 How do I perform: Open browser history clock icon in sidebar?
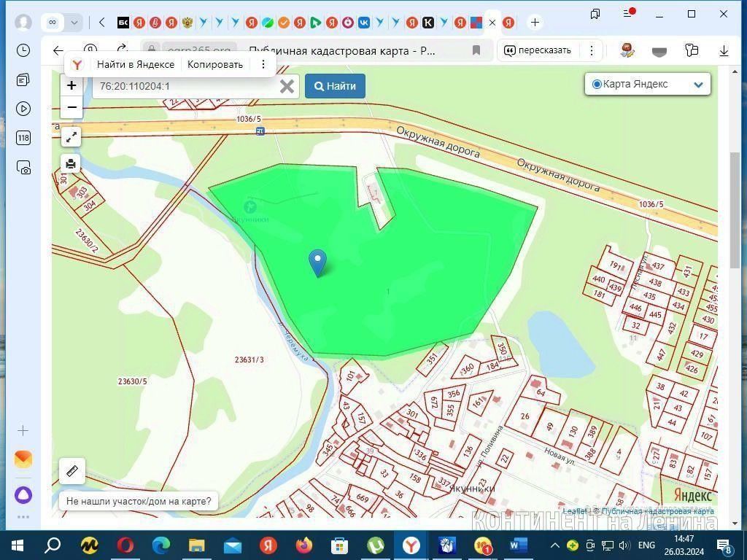coord(23,50)
